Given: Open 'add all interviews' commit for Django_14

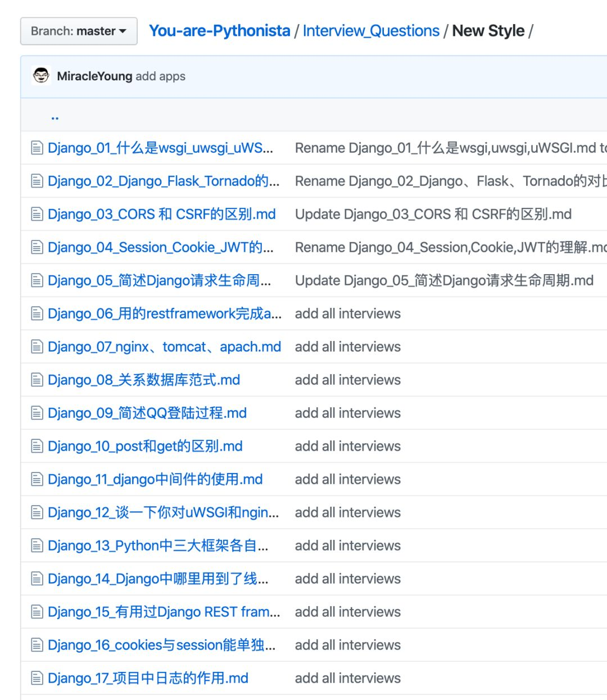Looking at the screenshot, I should (x=348, y=579).
